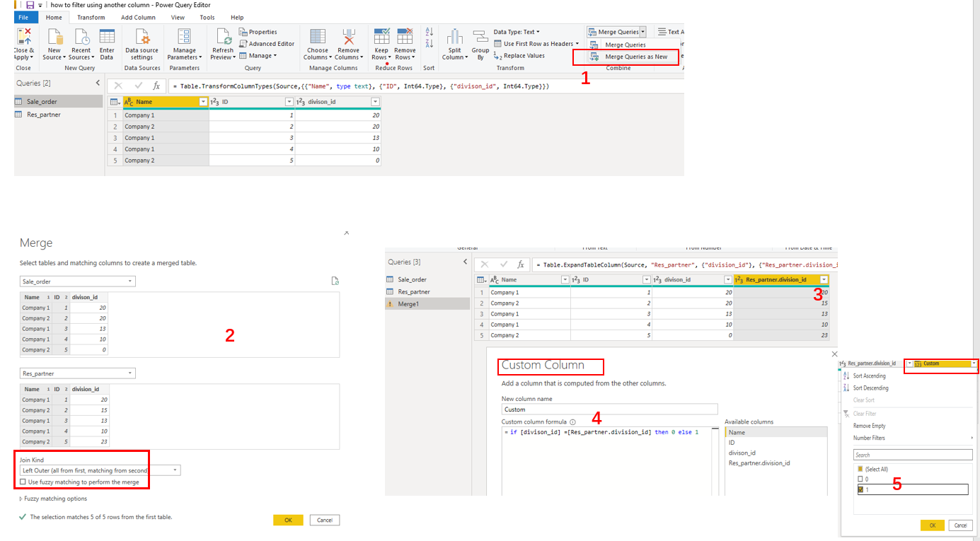Click the sort ascending icon in Sort group
This screenshot has width=980, height=541.
[x=429, y=32]
